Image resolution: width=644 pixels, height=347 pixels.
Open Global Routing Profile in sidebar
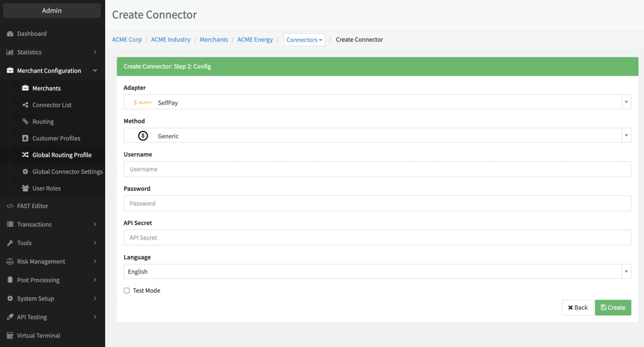pos(61,155)
